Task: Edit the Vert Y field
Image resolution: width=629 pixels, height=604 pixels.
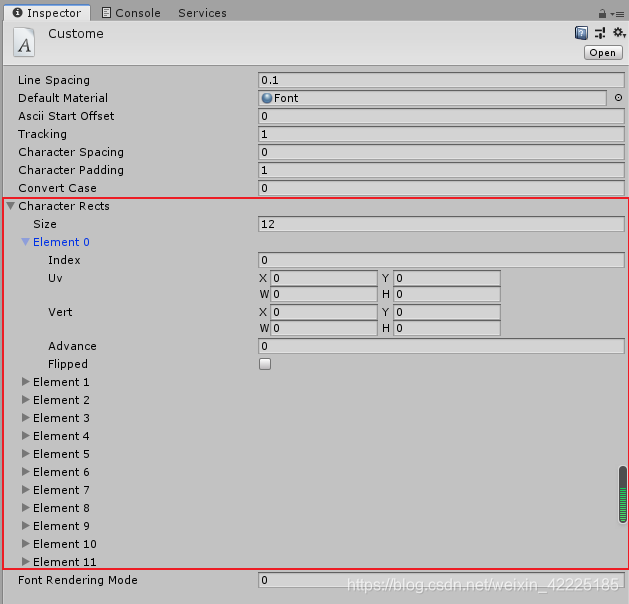Action: coord(447,312)
